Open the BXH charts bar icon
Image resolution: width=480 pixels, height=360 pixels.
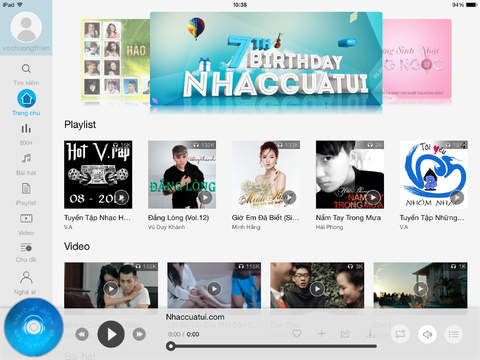[x=26, y=128]
